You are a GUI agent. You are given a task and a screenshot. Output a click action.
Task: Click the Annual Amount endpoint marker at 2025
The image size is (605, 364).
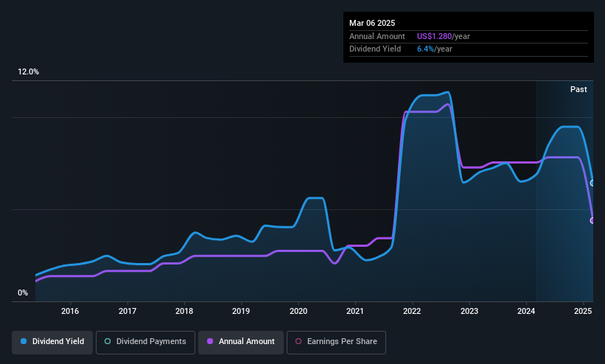point(592,221)
